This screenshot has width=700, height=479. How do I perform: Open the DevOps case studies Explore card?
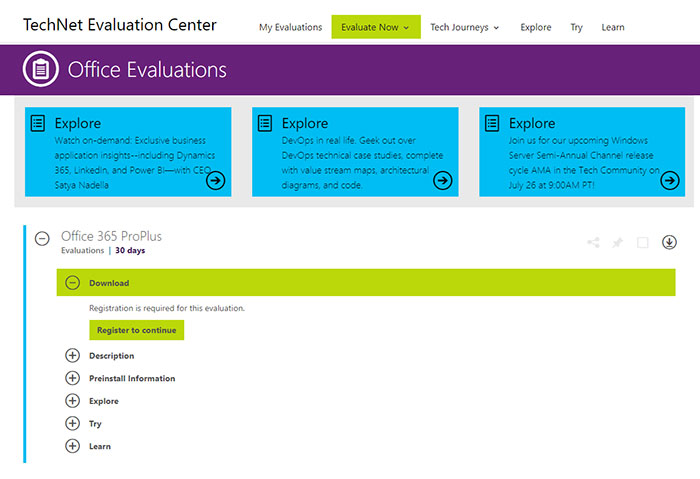tap(355, 152)
